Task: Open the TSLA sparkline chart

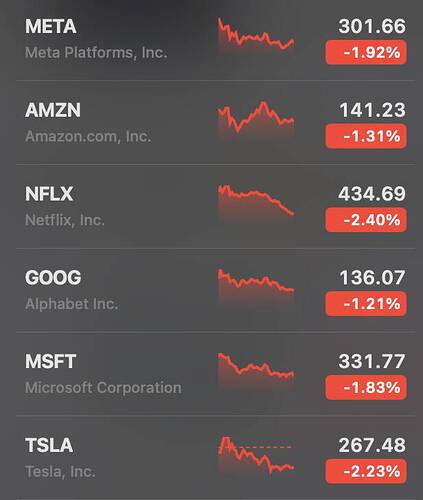Action: [256, 455]
